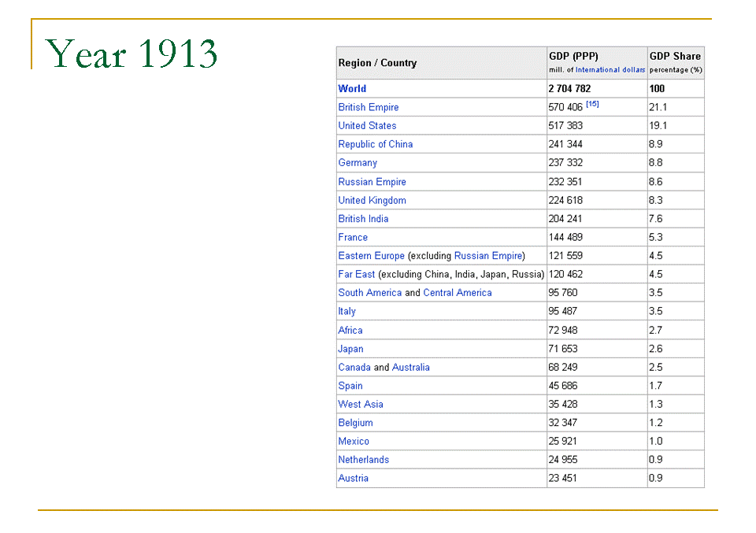Image resolution: width=756 pixels, height=533 pixels.
Task: Open the Australia link
Action: click(410, 368)
